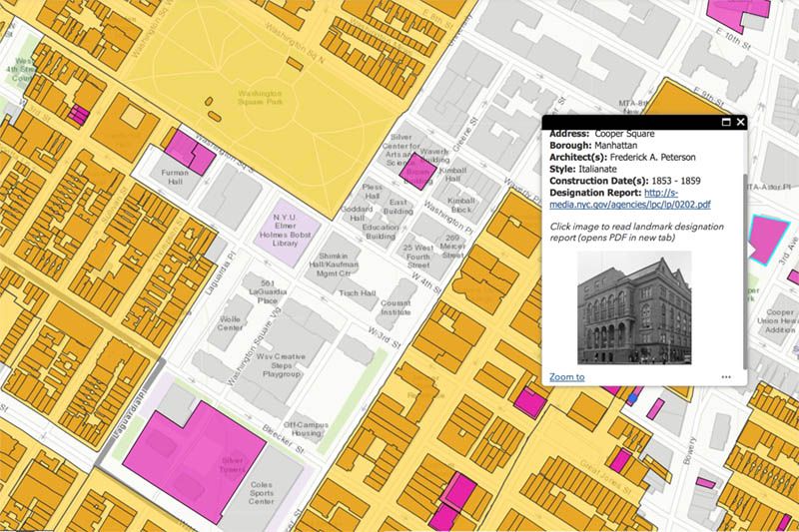Open the popup's three-dots more options menu
The height and width of the screenshot is (532, 799).
726,377
